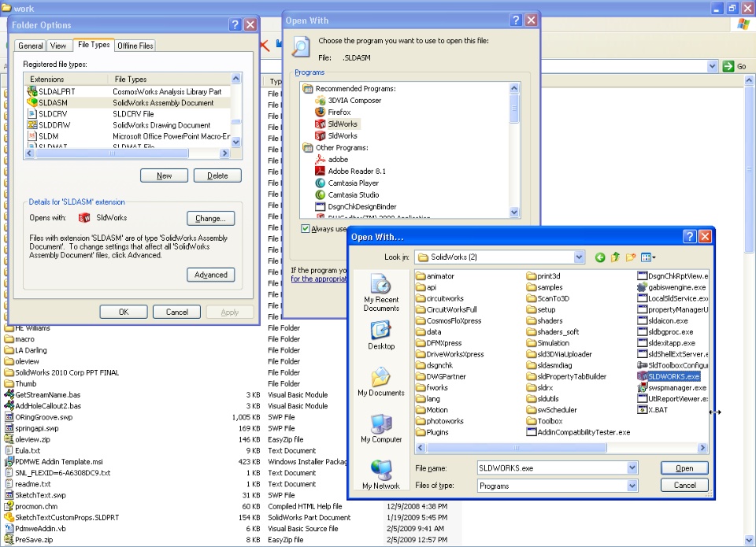756x547 pixels.
Task: Open My Network in the places bar
Action: (x=381, y=475)
